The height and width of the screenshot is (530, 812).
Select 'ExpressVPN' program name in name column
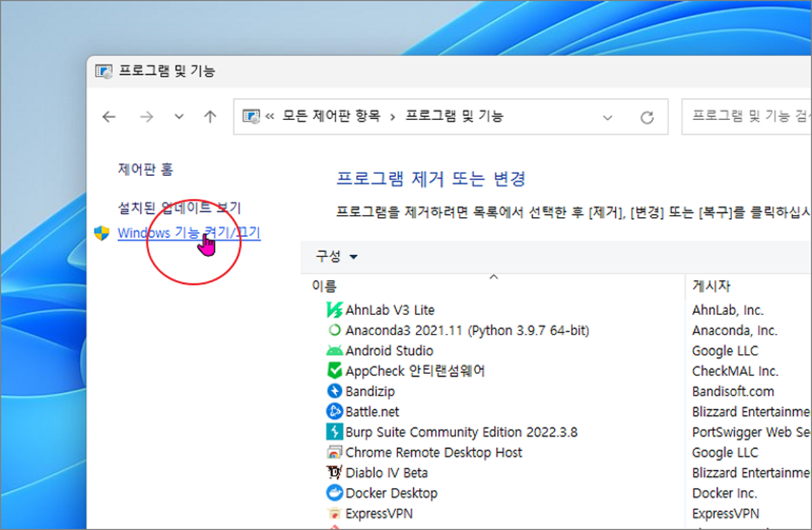pos(379,514)
